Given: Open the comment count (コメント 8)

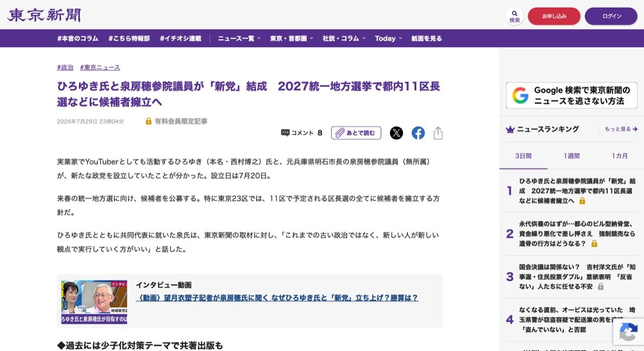Looking at the screenshot, I should coord(301,133).
